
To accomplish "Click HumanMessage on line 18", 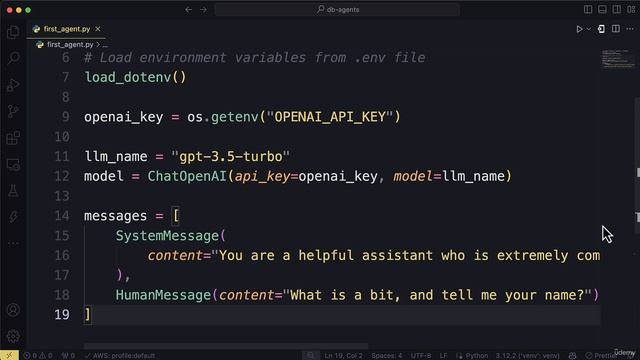I will (x=163, y=295).
